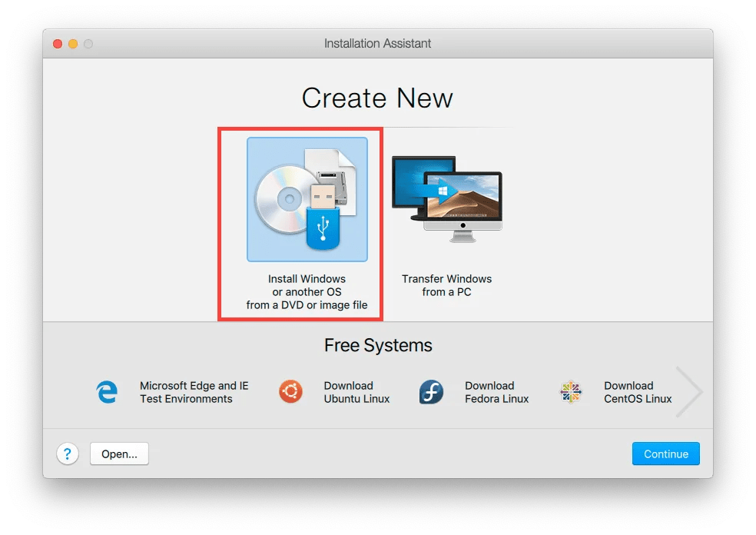Open help with the question mark button
756x535 pixels.
(x=68, y=454)
